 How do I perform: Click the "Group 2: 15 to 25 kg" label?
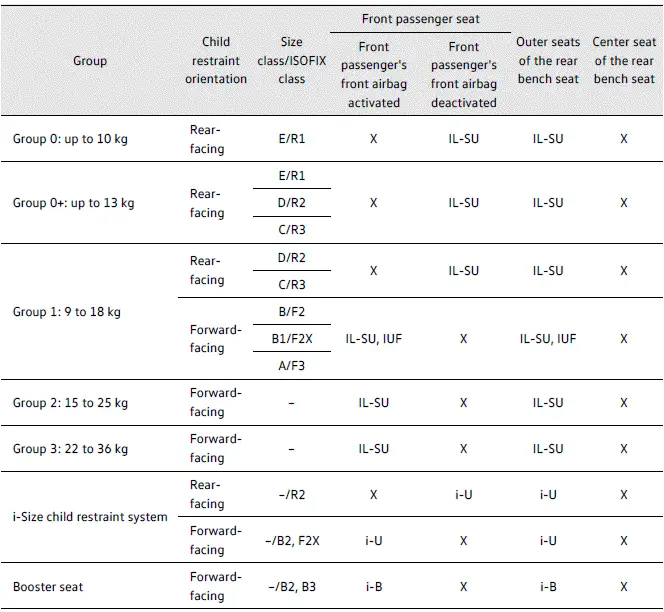click(x=70, y=403)
